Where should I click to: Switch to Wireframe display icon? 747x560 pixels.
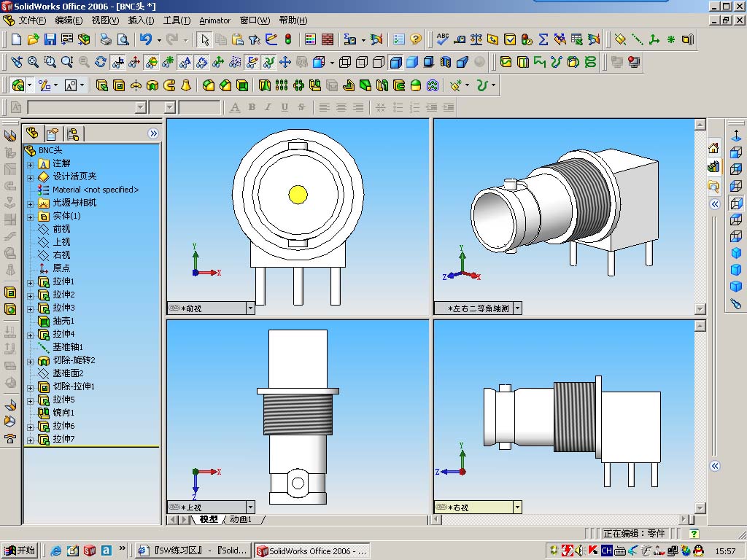tap(345, 62)
